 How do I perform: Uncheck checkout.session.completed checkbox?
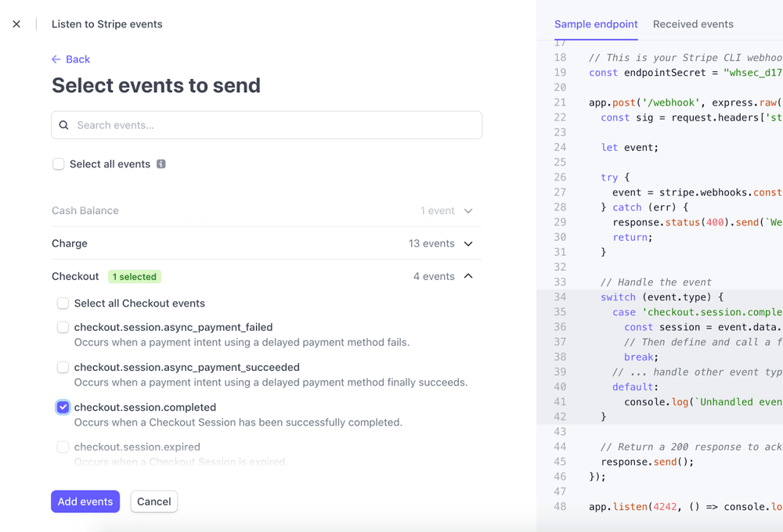[x=63, y=408]
